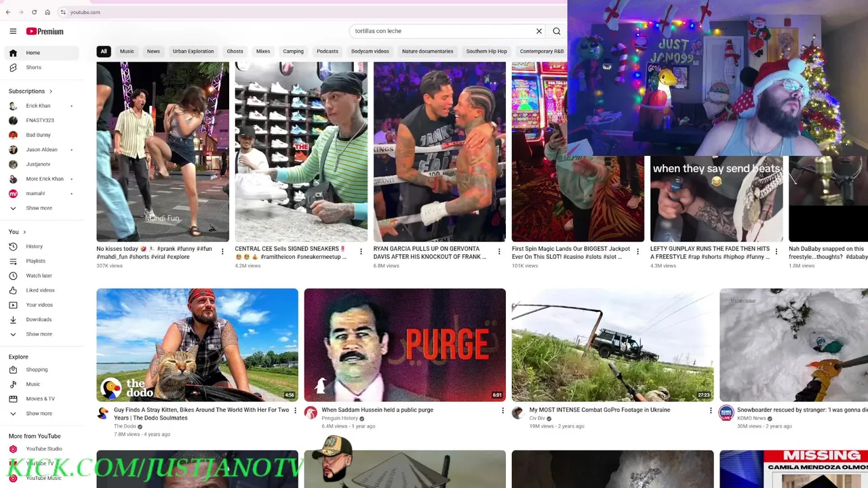The height and width of the screenshot is (488, 868).
Task: Select the Podcasts filter chip
Action: (x=328, y=52)
